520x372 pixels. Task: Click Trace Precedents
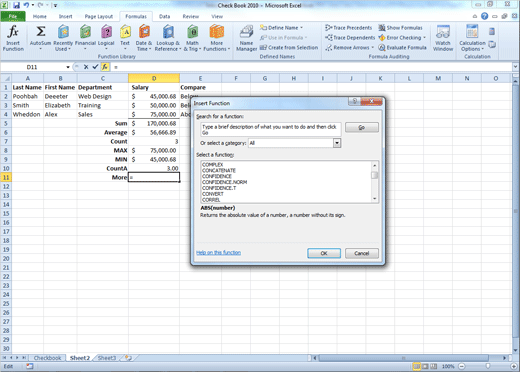(348, 28)
